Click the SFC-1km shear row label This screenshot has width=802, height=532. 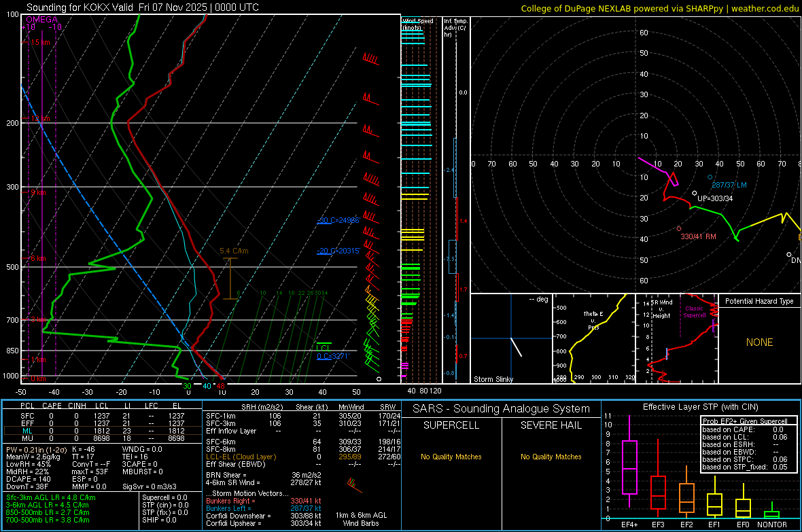pos(221,416)
